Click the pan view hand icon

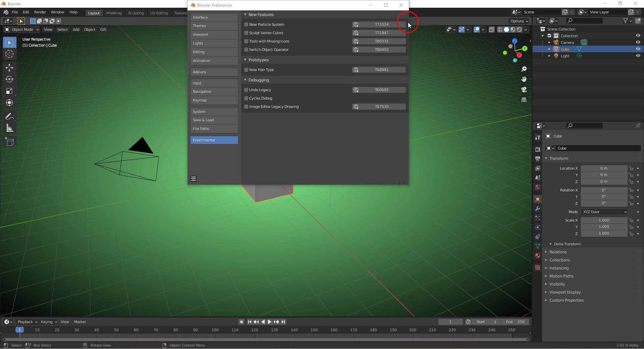[524, 79]
